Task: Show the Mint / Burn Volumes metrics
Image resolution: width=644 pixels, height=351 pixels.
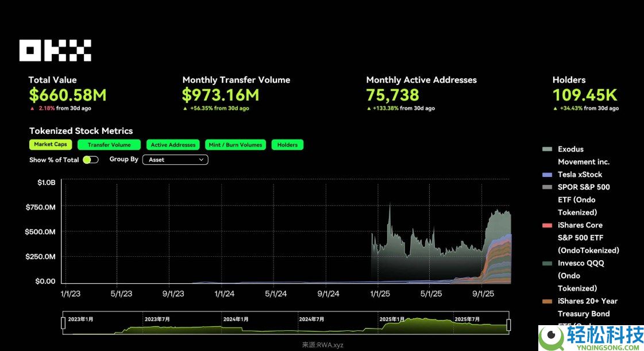Action: 236,145
